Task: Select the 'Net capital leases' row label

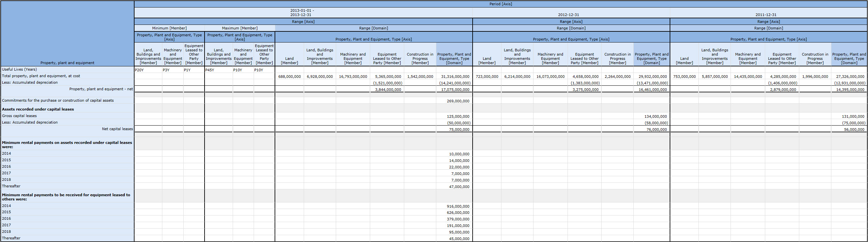Action: (x=117, y=129)
